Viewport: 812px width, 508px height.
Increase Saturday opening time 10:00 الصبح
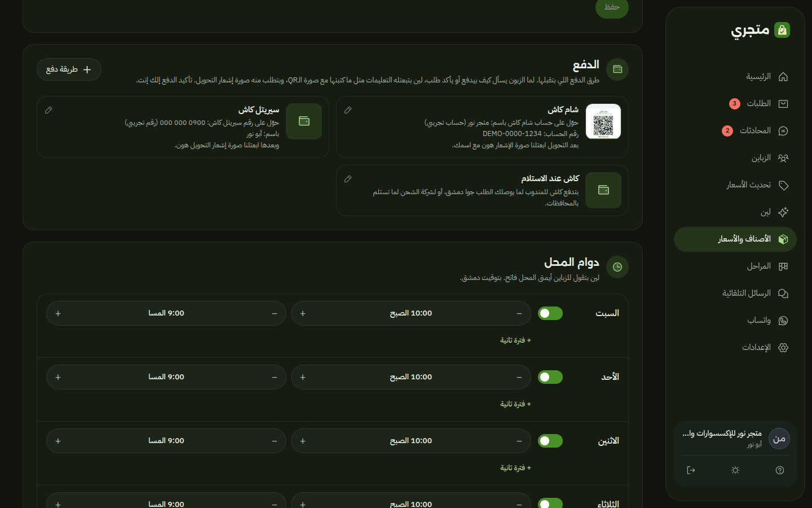303,313
